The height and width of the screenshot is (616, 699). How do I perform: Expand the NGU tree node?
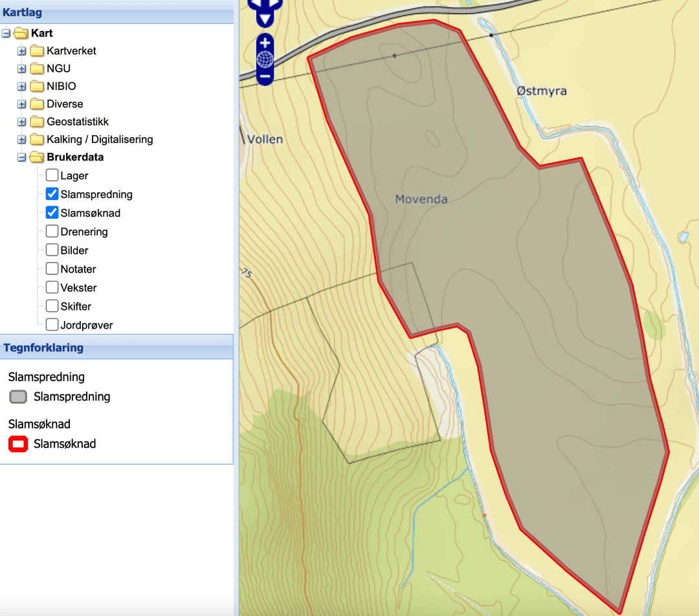coord(21,69)
